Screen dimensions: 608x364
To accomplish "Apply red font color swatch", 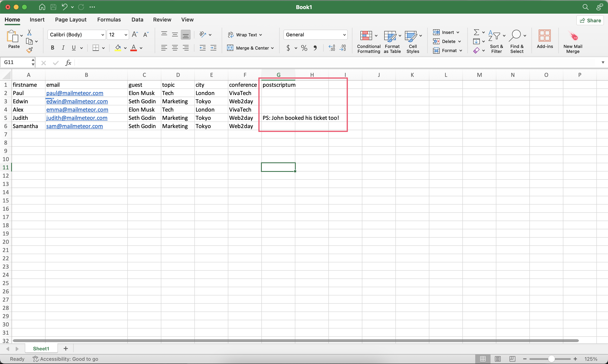I will (x=134, y=48).
